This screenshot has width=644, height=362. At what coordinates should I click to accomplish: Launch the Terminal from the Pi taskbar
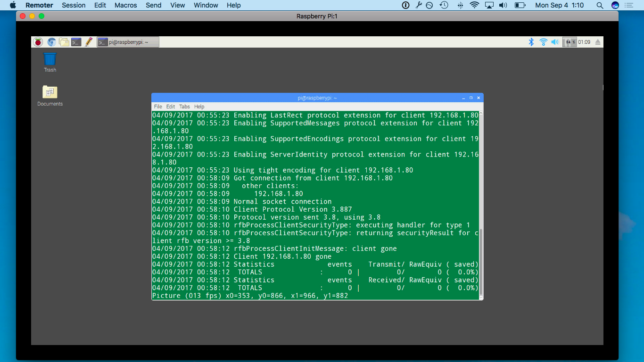pyautogui.click(x=76, y=42)
